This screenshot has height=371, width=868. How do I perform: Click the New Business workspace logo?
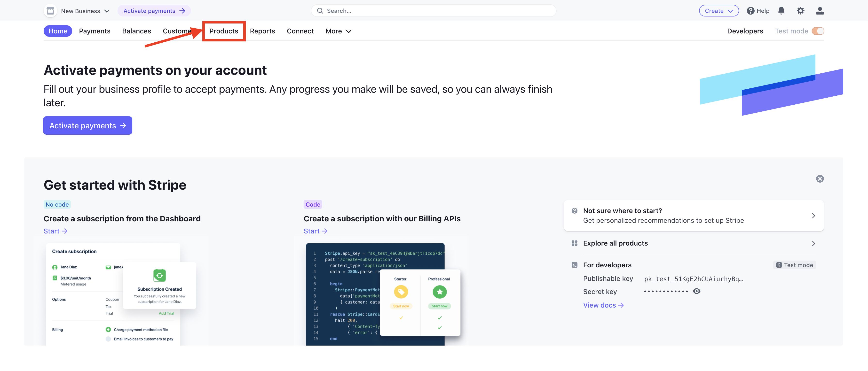click(50, 10)
